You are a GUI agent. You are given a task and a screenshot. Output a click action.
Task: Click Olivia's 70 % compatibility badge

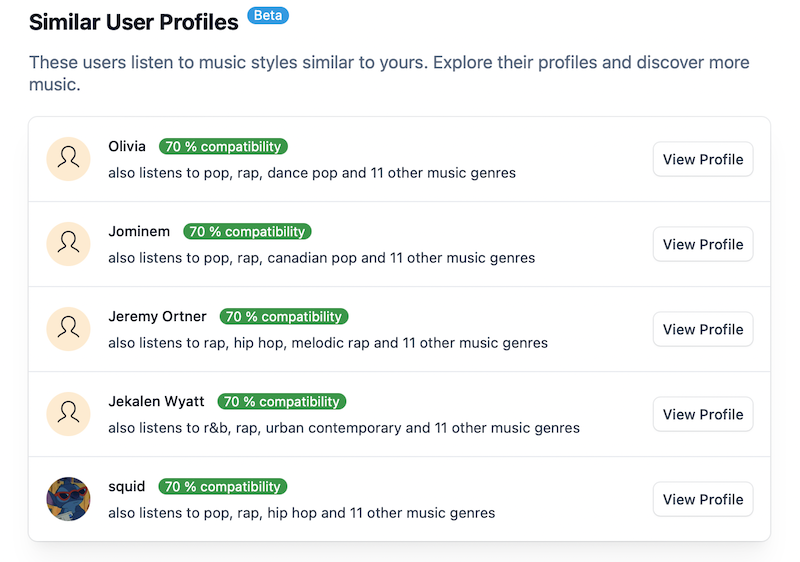coord(223,147)
